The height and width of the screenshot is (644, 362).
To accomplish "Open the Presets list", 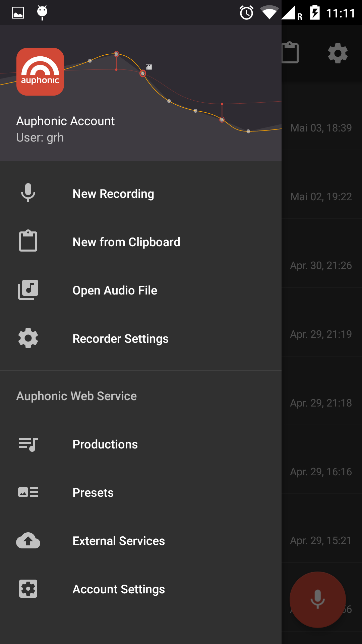I will click(x=93, y=493).
